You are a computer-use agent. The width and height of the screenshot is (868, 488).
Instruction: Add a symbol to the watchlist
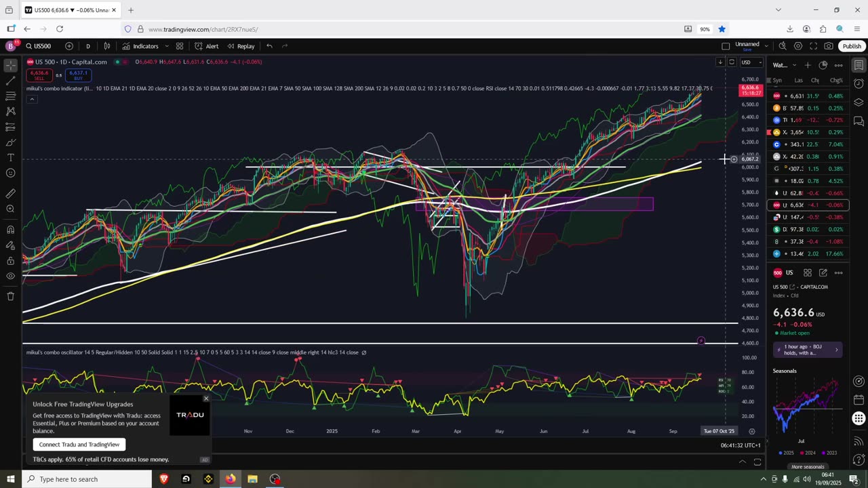pyautogui.click(x=807, y=65)
